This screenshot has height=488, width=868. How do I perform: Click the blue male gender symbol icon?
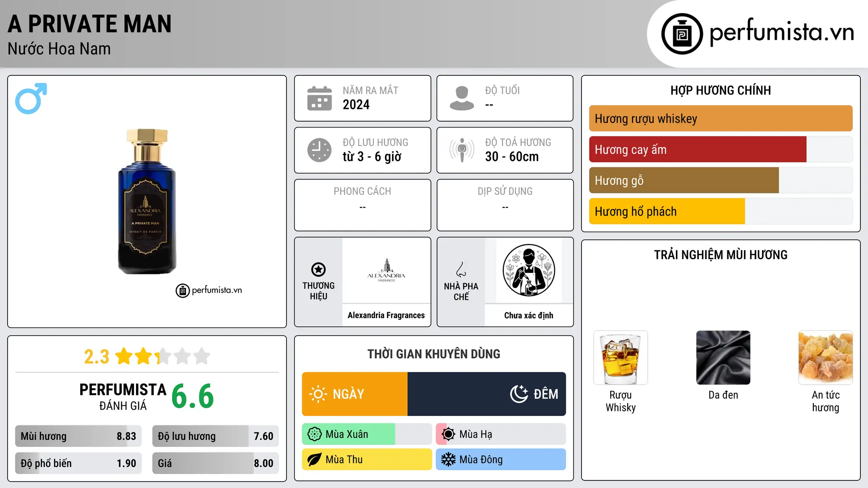click(x=31, y=98)
